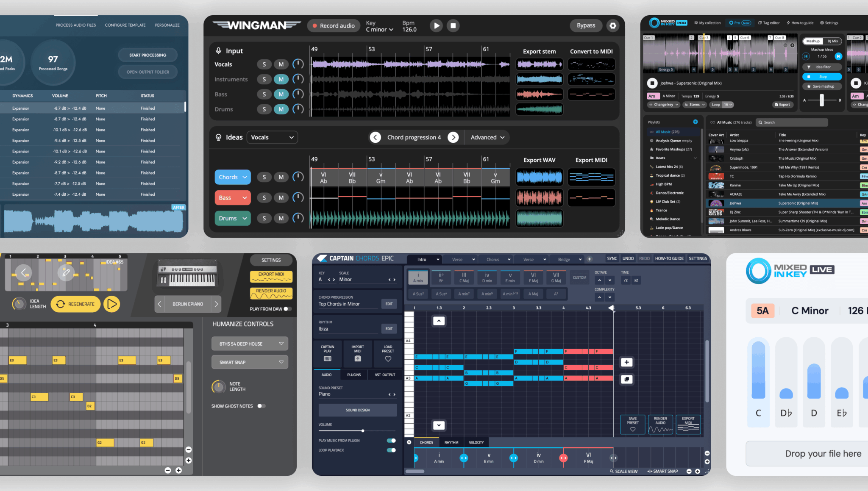The image size is (868, 491).
Task: Open Stems dropdown in Mixed In Key
Action: click(695, 105)
